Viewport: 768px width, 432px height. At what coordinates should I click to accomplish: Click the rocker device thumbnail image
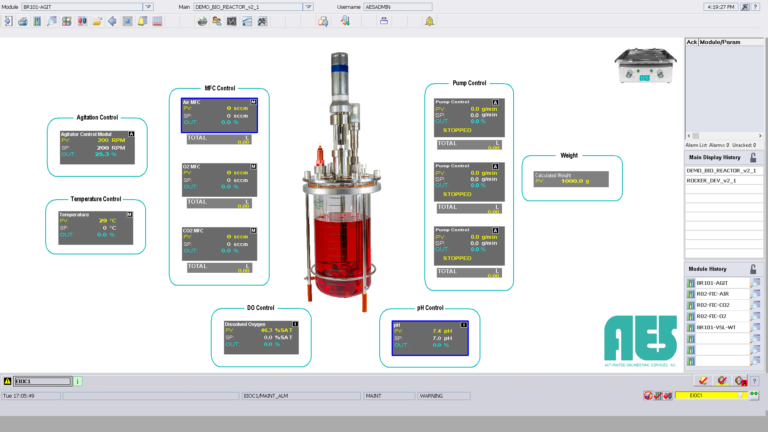point(645,65)
